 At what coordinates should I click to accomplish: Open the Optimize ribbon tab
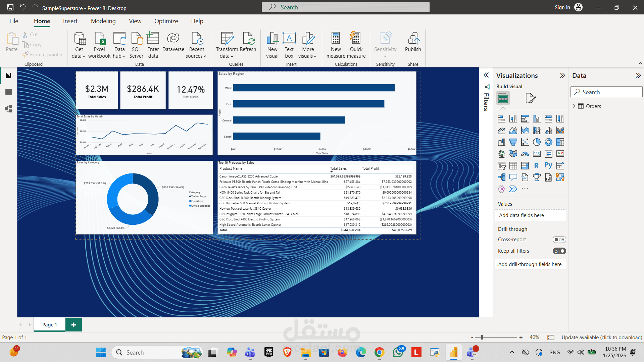pos(166,21)
